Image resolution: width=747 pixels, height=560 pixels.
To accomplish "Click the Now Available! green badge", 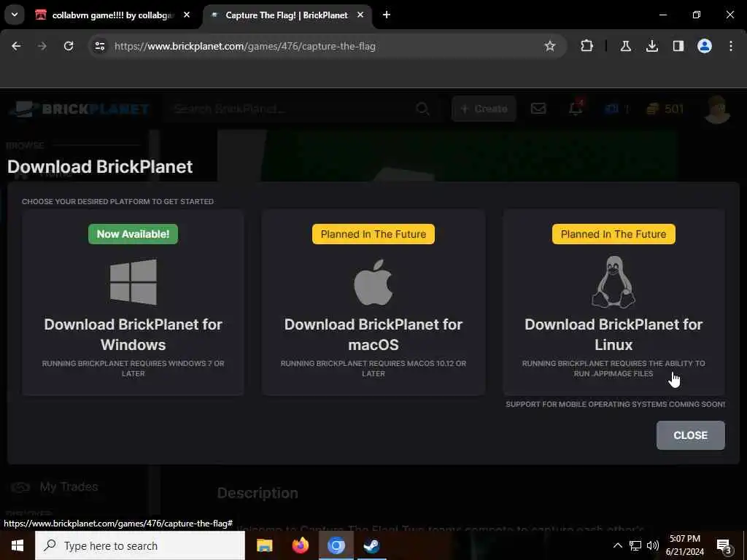I will (x=133, y=234).
